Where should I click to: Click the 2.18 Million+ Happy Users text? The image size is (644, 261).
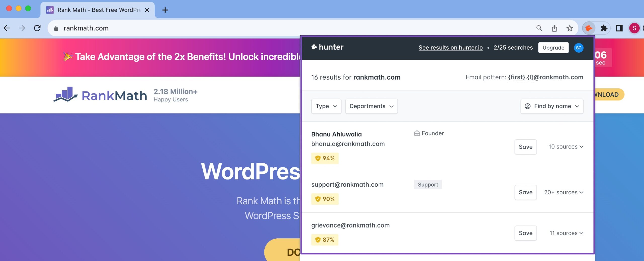click(x=175, y=95)
